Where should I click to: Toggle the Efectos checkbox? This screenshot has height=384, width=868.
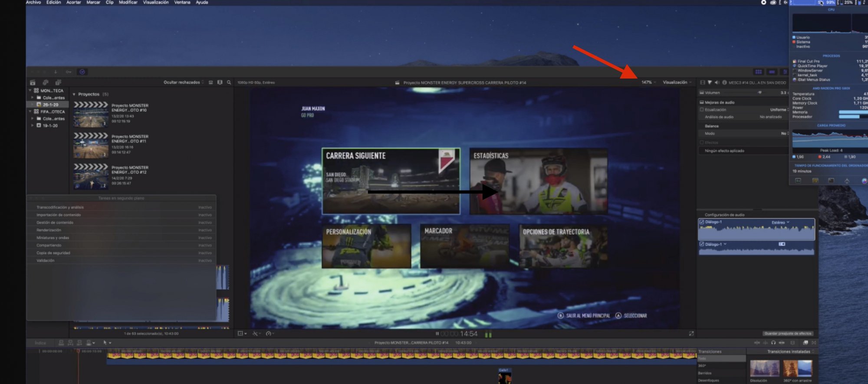tap(702, 142)
